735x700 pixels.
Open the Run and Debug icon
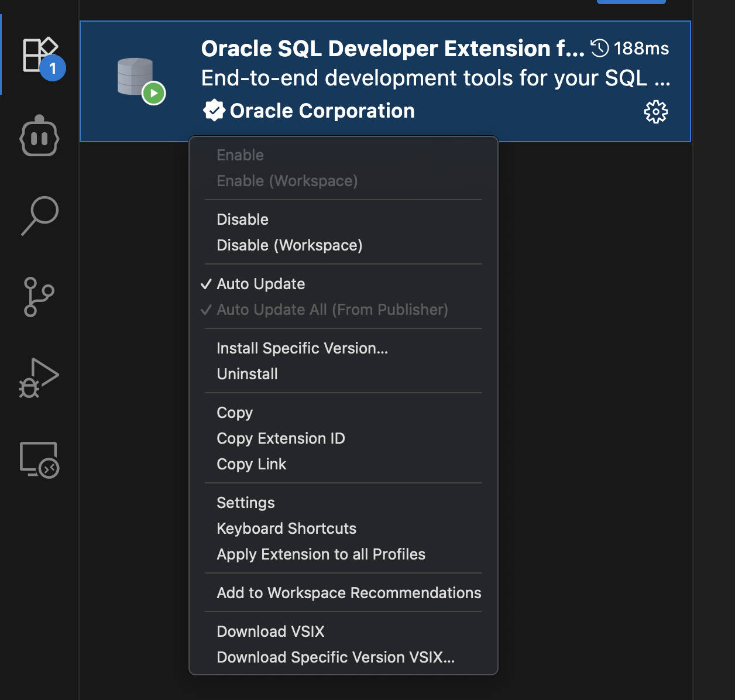point(39,378)
